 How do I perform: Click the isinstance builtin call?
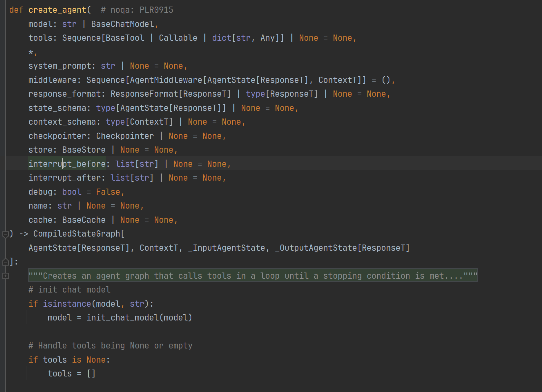[67, 304]
